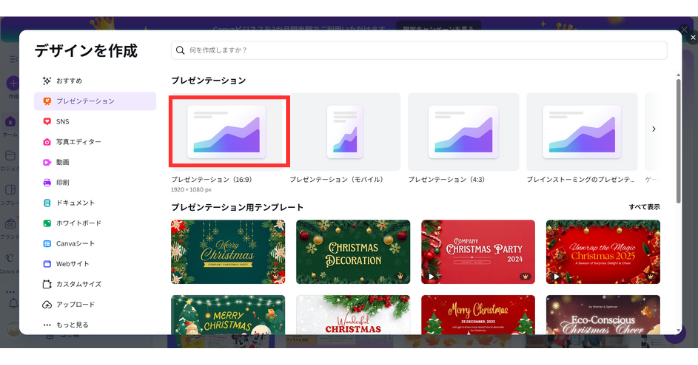
Task: Open the アップロード option
Action: 95,305
